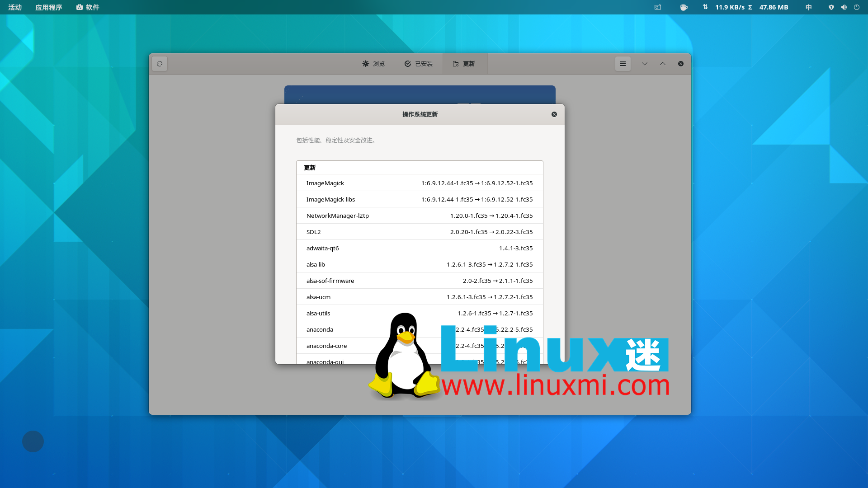Click on ImageMagick update entry
This screenshot has height=488, width=868.
(420, 183)
